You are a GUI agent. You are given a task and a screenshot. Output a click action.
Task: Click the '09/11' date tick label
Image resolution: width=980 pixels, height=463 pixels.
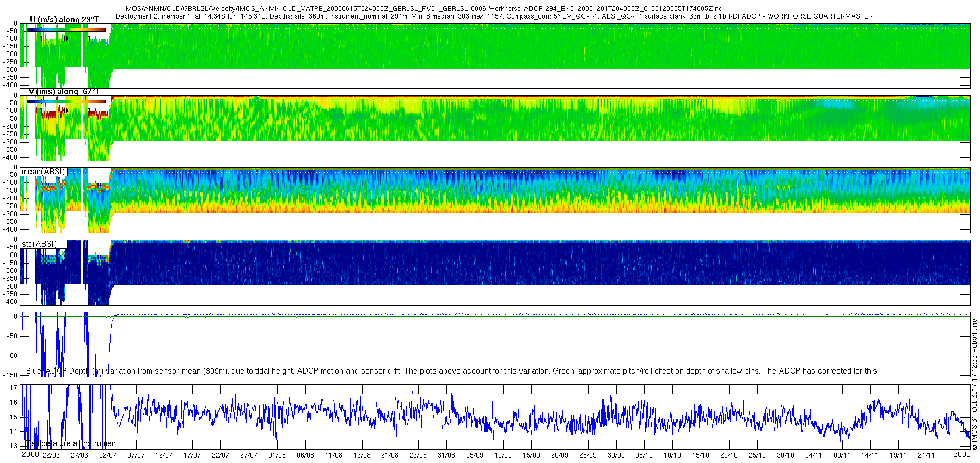pyautogui.click(x=842, y=455)
